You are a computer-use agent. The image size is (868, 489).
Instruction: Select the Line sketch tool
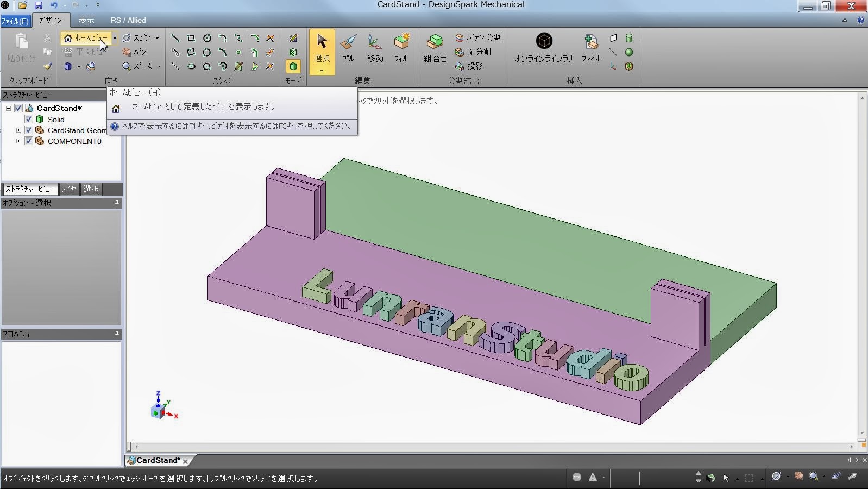click(175, 38)
